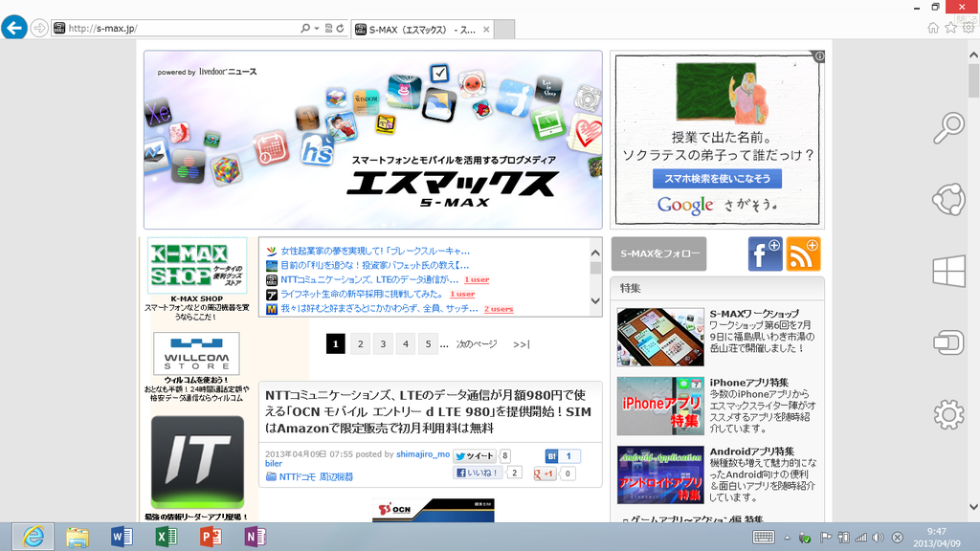Click the ad info icon on Google ad

819,56
